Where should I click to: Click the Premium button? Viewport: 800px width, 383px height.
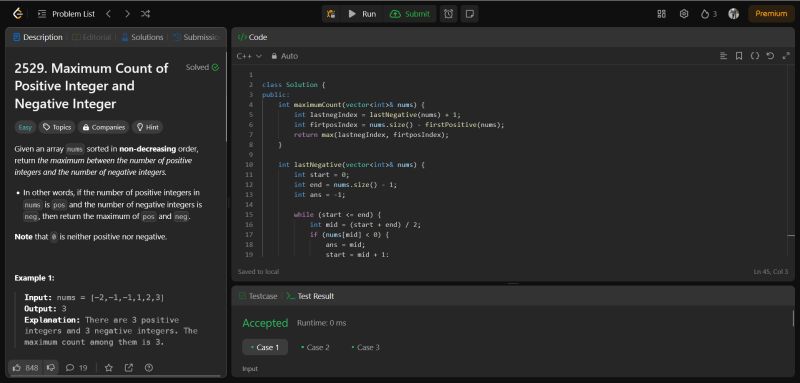pyautogui.click(x=771, y=14)
